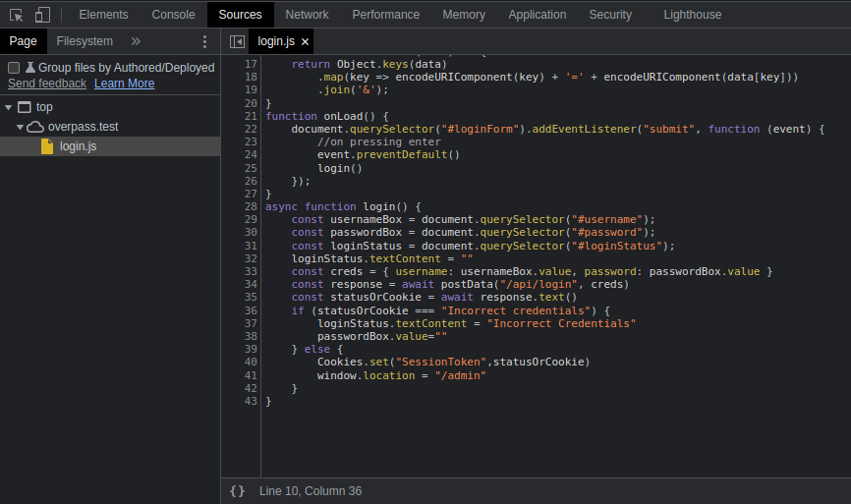The image size is (851, 504).
Task: Click the login.js yellow file icon
Action: tap(47, 146)
